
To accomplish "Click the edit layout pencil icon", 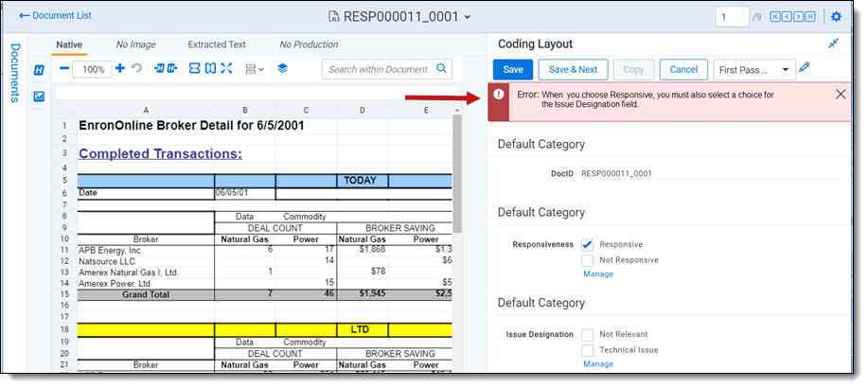I will click(805, 68).
